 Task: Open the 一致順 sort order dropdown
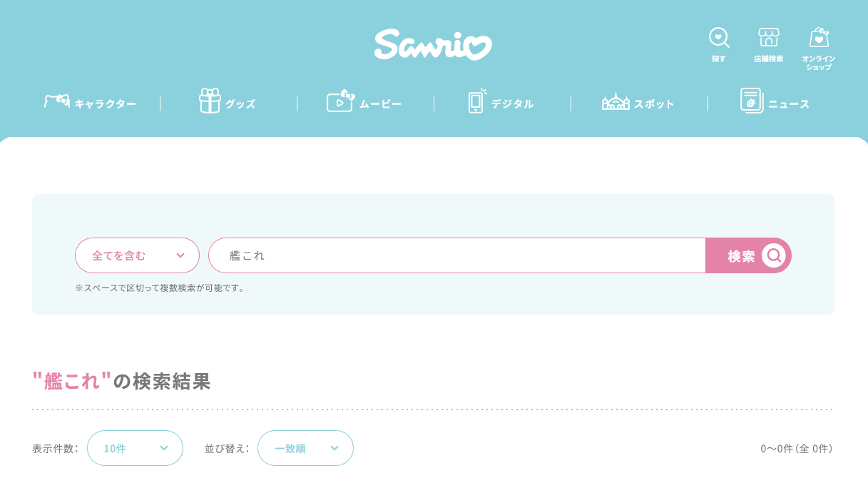305,448
